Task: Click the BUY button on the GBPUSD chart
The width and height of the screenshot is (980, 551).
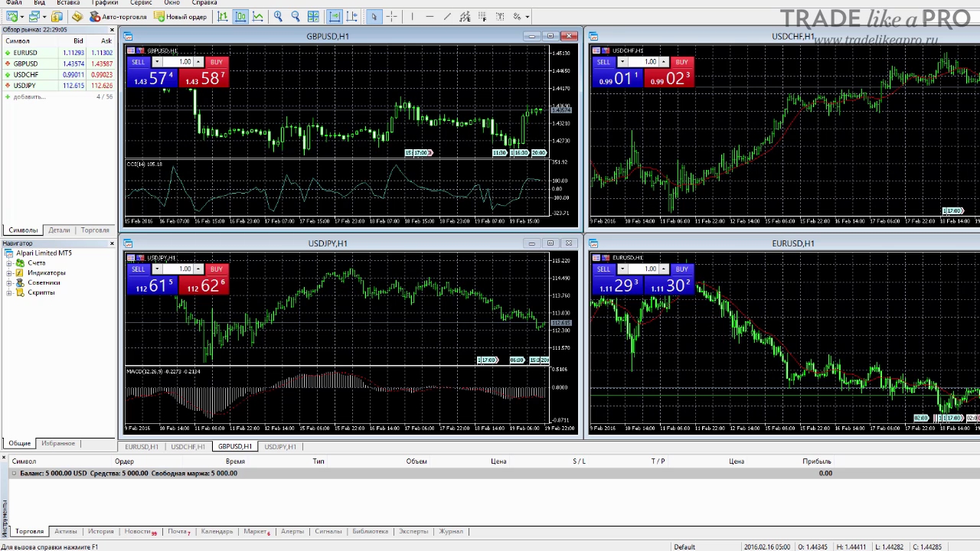Action: (x=216, y=62)
